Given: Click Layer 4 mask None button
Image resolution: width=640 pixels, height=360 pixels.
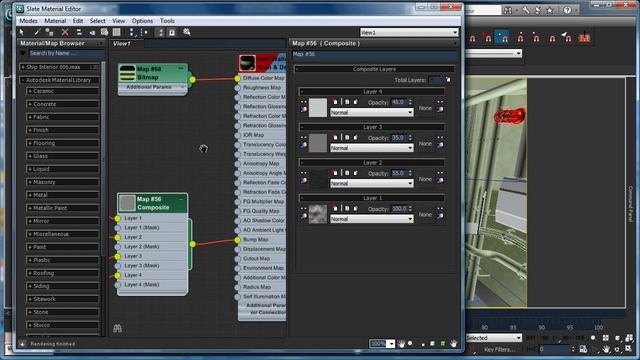Looking at the screenshot, I should pos(425,108).
